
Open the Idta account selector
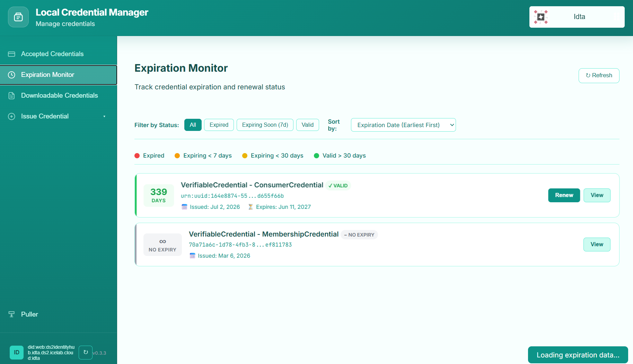point(577,17)
